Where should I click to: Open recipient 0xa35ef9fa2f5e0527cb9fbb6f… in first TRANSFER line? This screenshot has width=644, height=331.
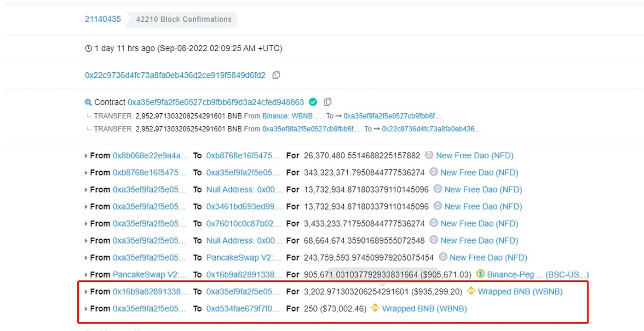[x=392, y=116]
